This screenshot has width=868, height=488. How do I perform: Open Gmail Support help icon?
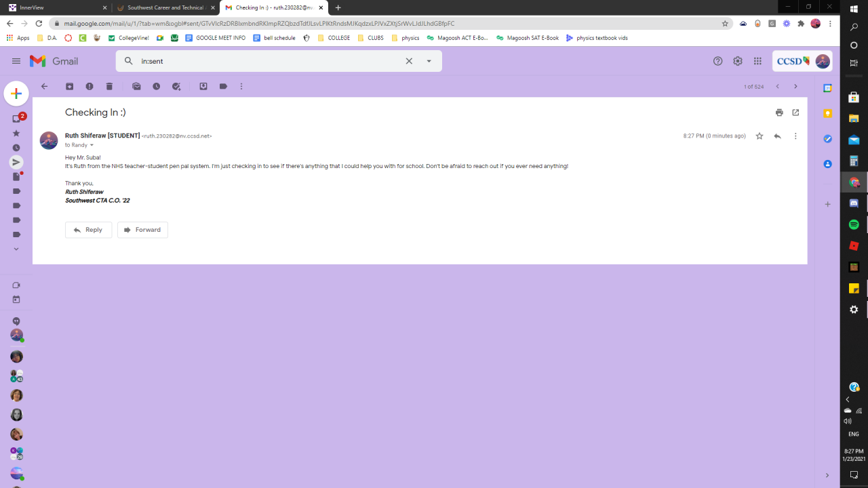718,61
